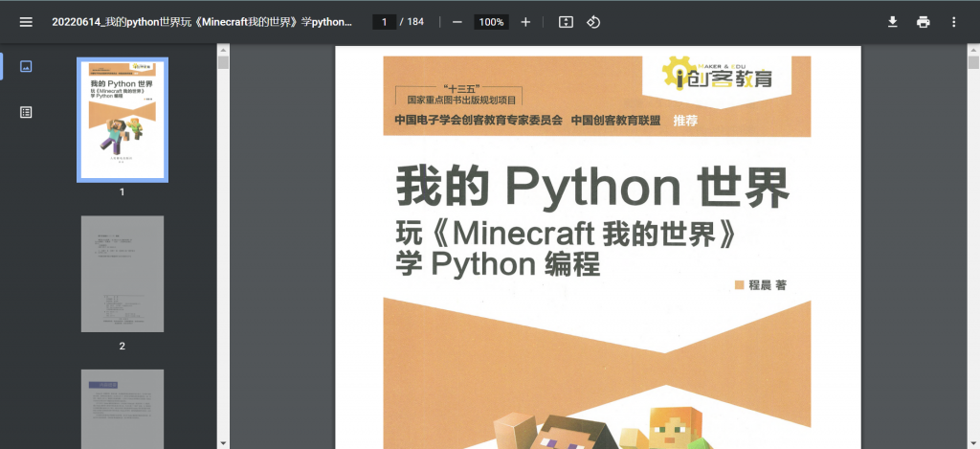Click the '创客教育' logo on cover
This screenshot has width=980, height=449.
point(718,75)
